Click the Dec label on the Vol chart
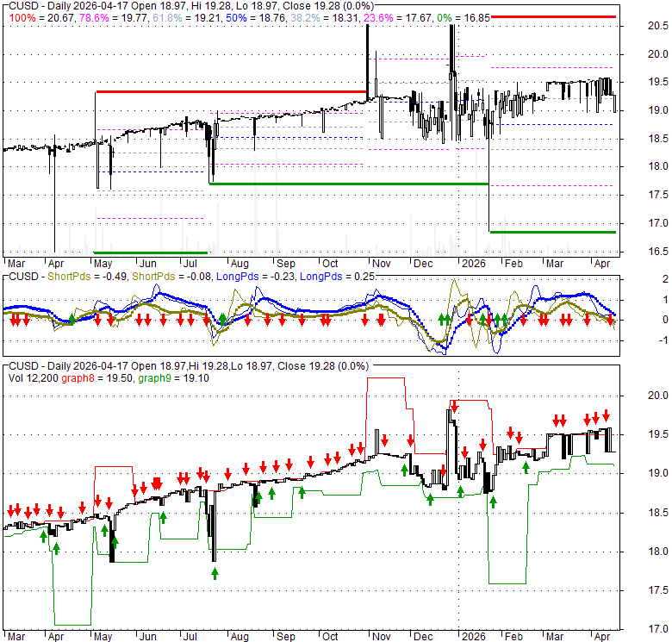Viewport: 672px width, 642px height. (x=422, y=637)
